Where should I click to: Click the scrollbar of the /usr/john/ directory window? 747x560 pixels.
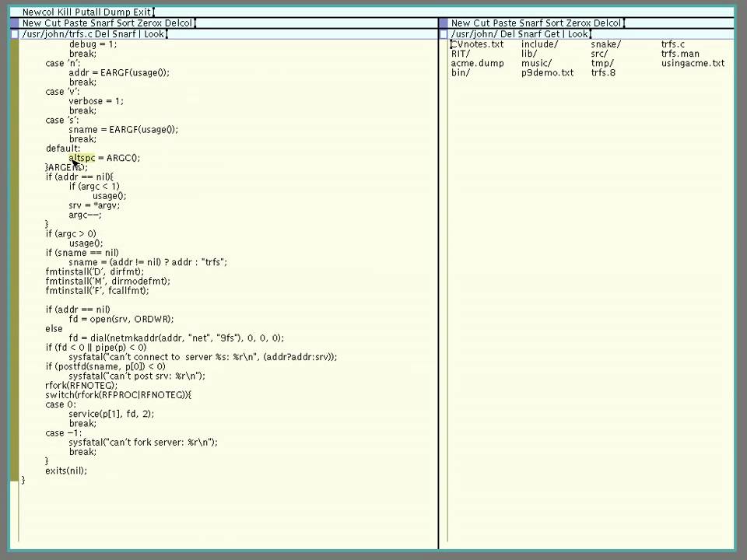(x=444, y=290)
